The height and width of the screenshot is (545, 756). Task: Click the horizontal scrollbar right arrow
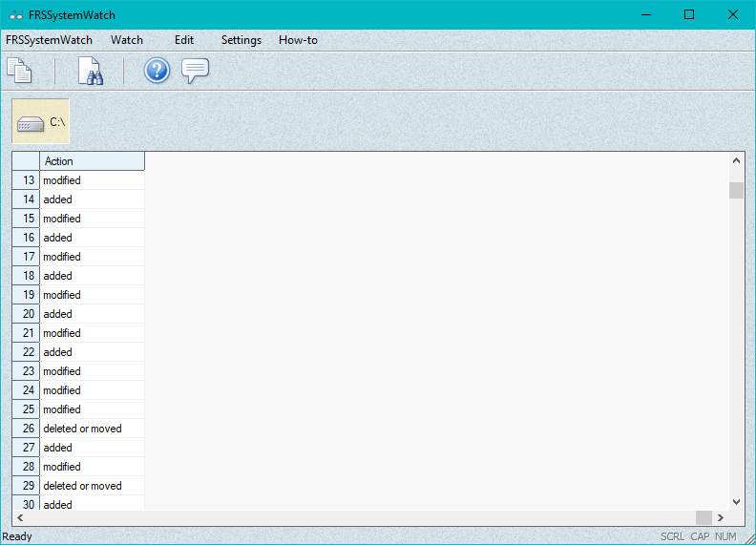[721, 518]
